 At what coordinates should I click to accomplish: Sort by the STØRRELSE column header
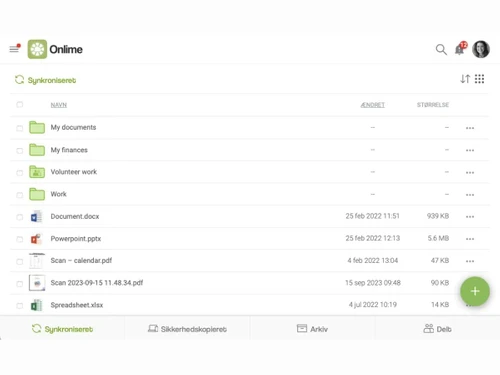click(x=433, y=105)
